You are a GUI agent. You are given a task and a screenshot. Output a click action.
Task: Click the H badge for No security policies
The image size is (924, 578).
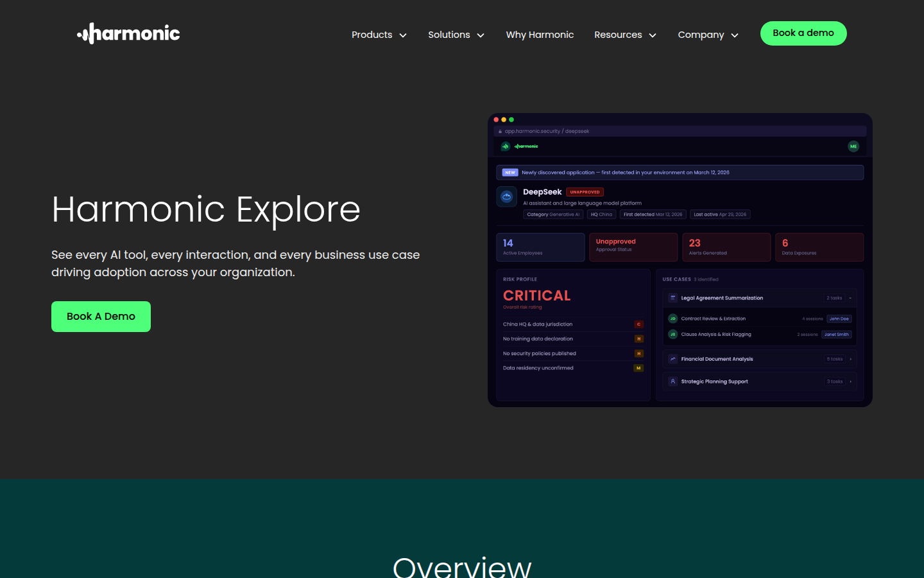638,353
